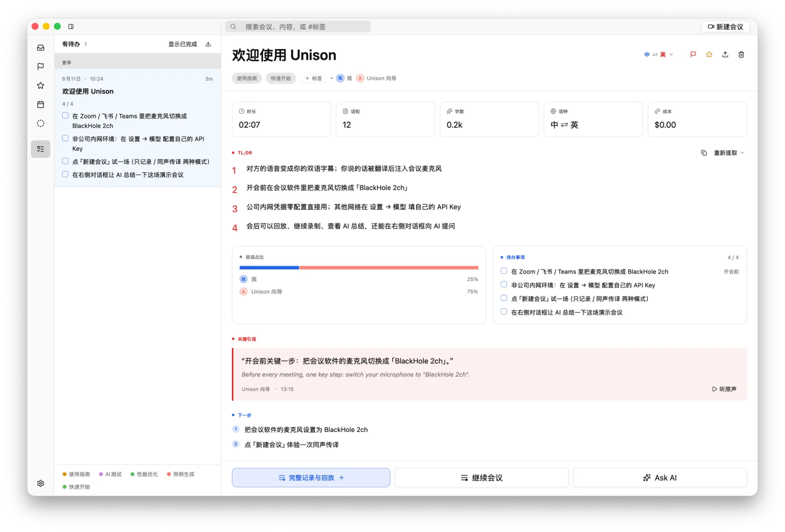The image size is (785, 532).
Task: Open settings gear at bottom of sidebar
Action: point(41,483)
